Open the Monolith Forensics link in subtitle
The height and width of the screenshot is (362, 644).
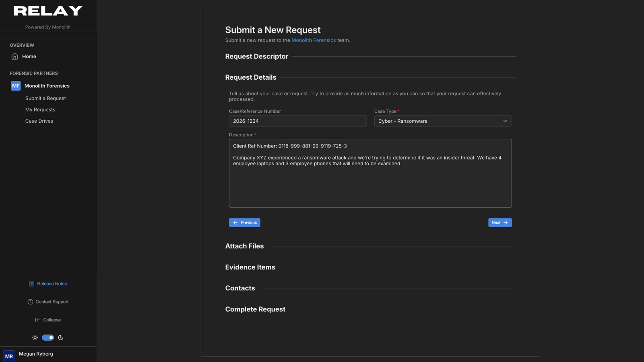(314, 40)
